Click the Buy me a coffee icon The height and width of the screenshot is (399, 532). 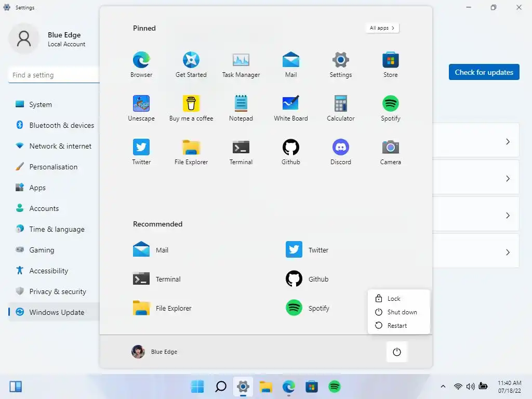click(x=191, y=108)
